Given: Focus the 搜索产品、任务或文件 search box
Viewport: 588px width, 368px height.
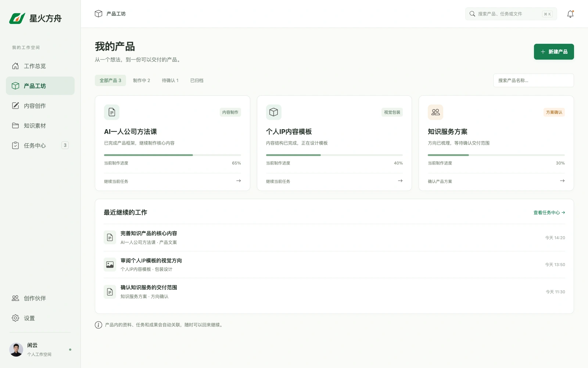Looking at the screenshot, I should coord(511,14).
